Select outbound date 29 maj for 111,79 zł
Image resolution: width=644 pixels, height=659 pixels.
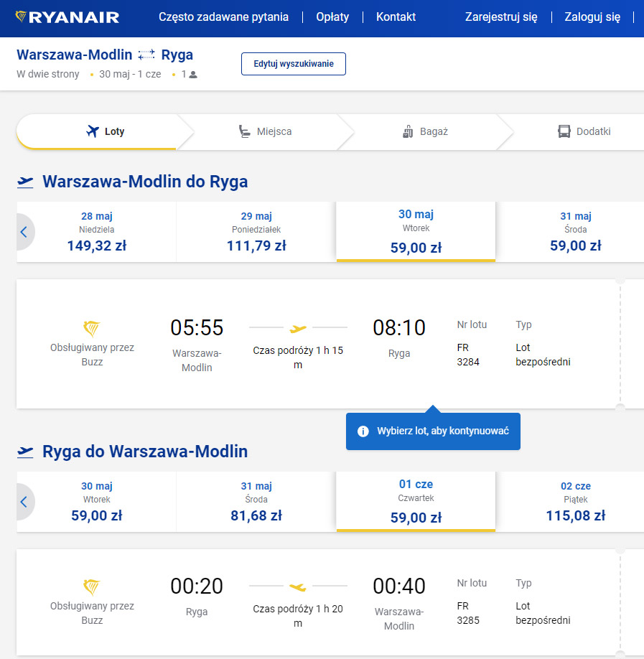point(256,232)
